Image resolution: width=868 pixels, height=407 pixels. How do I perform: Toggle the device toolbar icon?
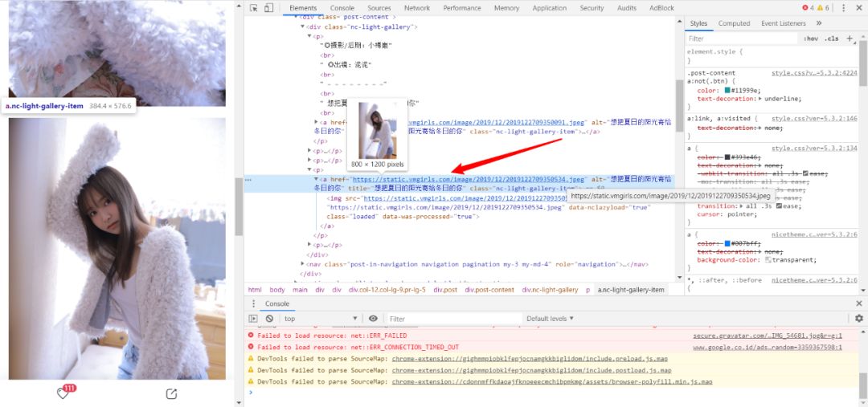click(x=268, y=8)
